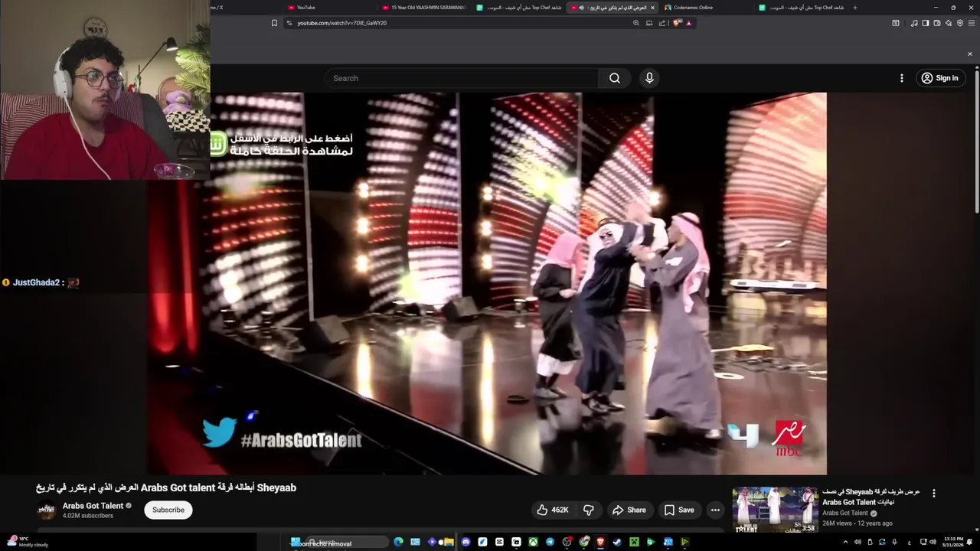The width and height of the screenshot is (980, 551).
Task: Open Brave Shields lion icon
Action: 677,23
